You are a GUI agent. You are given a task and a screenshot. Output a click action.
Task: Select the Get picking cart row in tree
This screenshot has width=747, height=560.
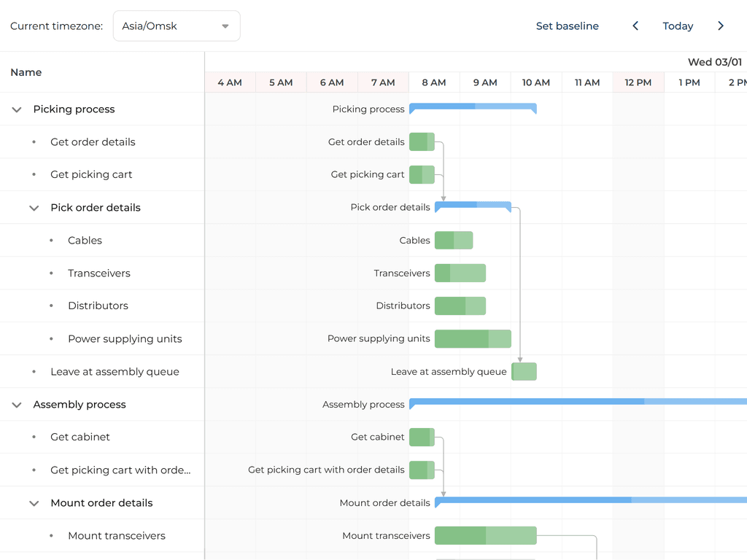pyautogui.click(x=91, y=175)
